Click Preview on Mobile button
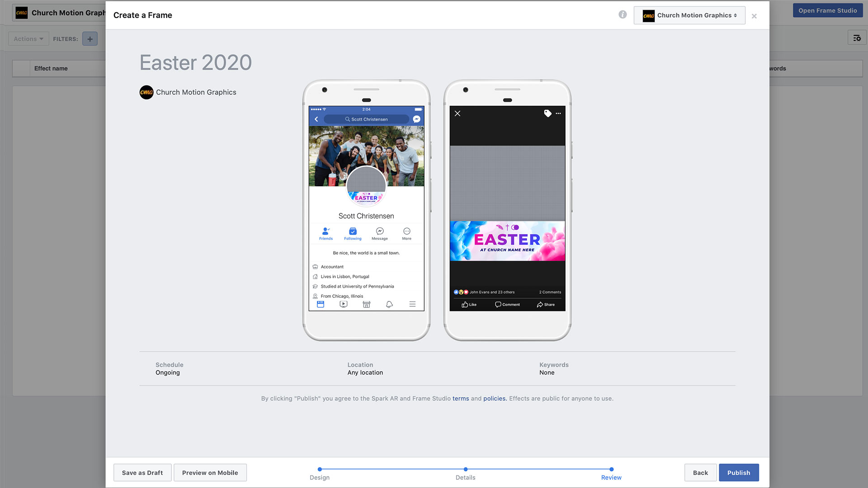The width and height of the screenshot is (868, 488). [x=210, y=473]
